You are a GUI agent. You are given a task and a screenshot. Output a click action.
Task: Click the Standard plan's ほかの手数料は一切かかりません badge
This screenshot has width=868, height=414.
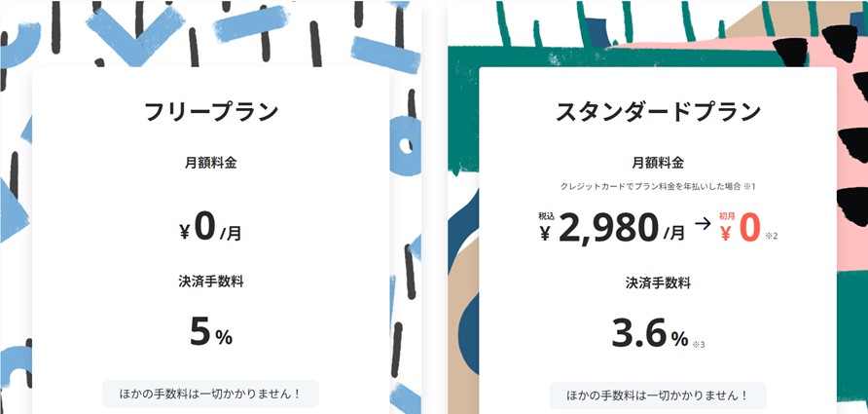tap(658, 395)
